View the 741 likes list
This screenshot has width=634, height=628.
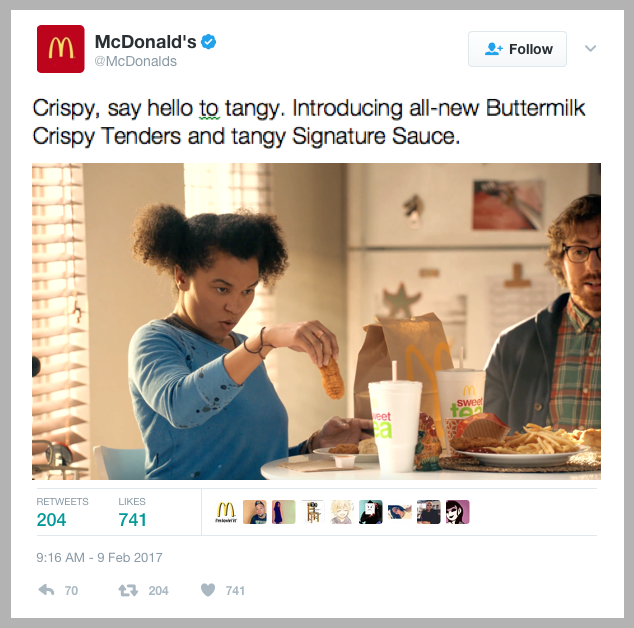[x=132, y=512]
